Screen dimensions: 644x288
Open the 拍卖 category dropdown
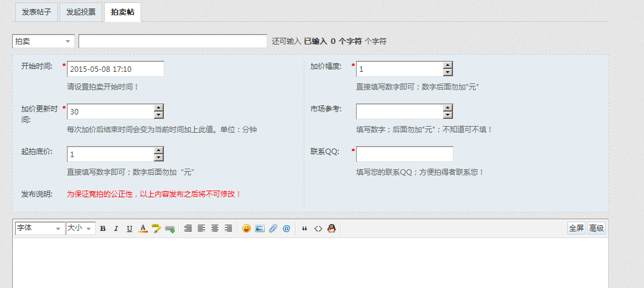point(44,41)
